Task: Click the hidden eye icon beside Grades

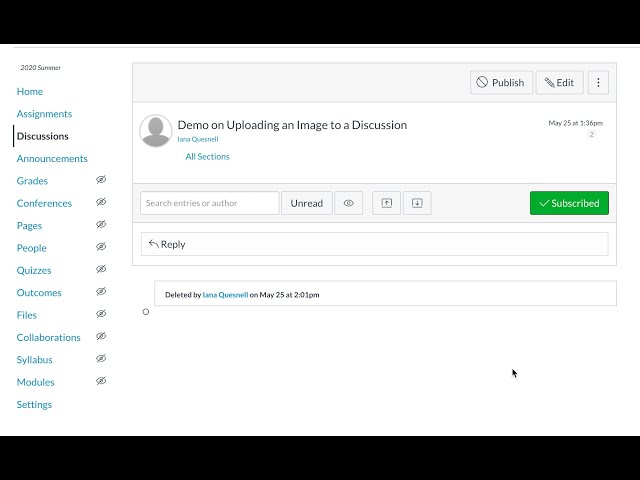Action: [x=101, y=180]
